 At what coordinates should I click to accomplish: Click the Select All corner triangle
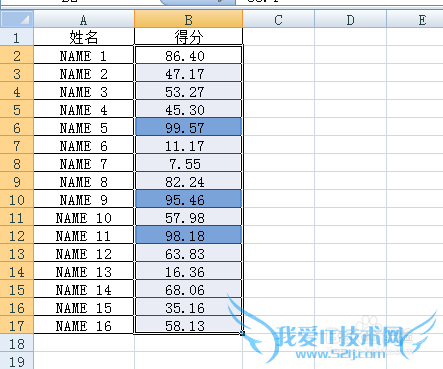(x=17, y=19)
